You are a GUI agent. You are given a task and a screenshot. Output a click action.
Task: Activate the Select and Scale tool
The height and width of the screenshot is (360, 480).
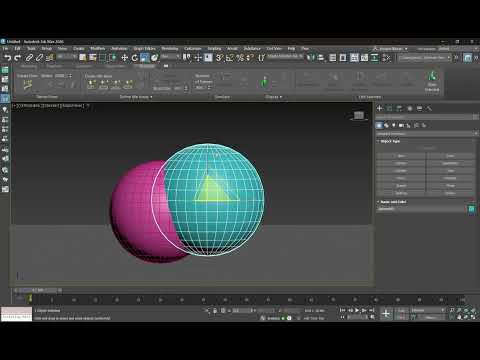point(144,58)
